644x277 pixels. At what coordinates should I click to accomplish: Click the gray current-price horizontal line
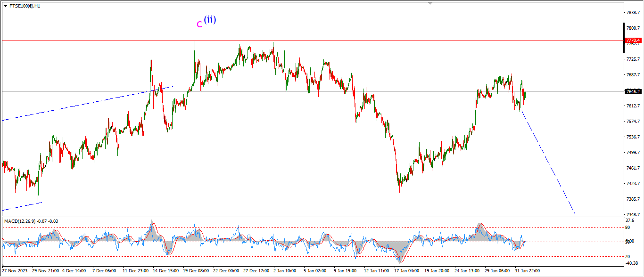(424, 91)
